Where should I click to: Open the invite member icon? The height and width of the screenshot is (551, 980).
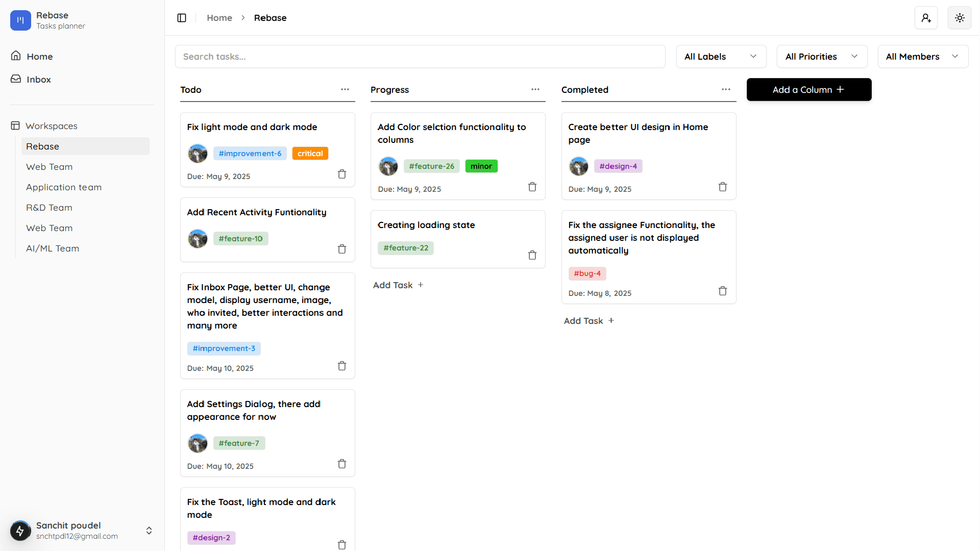point(926,17)
